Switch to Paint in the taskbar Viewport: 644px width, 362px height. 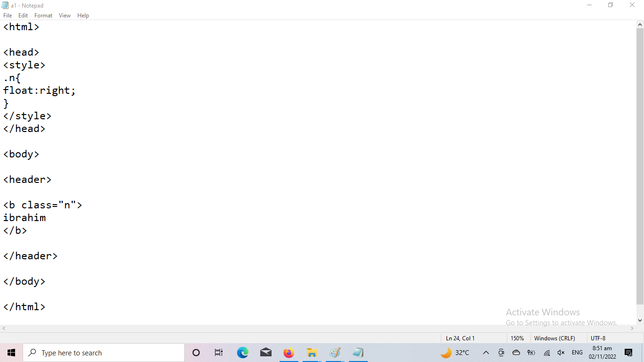tap(335, 353)
